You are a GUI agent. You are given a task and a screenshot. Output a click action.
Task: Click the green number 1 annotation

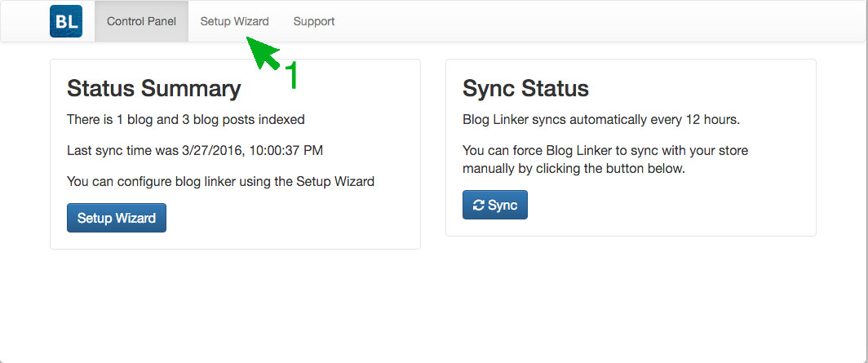[291, 76]
